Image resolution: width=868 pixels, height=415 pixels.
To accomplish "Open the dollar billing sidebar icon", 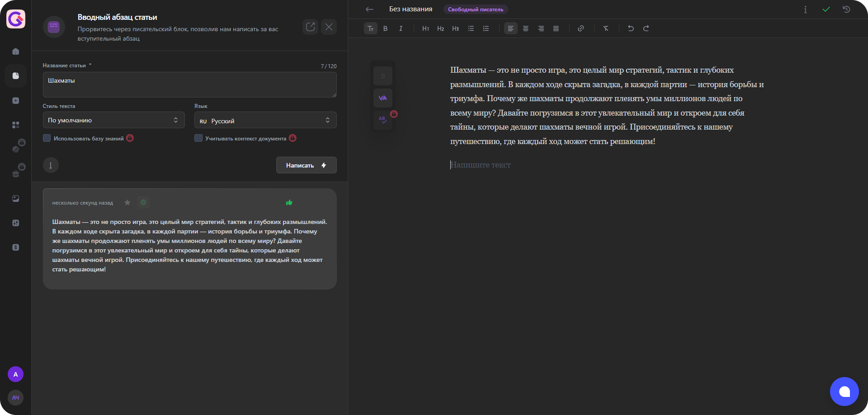I will tap(16, 247).
